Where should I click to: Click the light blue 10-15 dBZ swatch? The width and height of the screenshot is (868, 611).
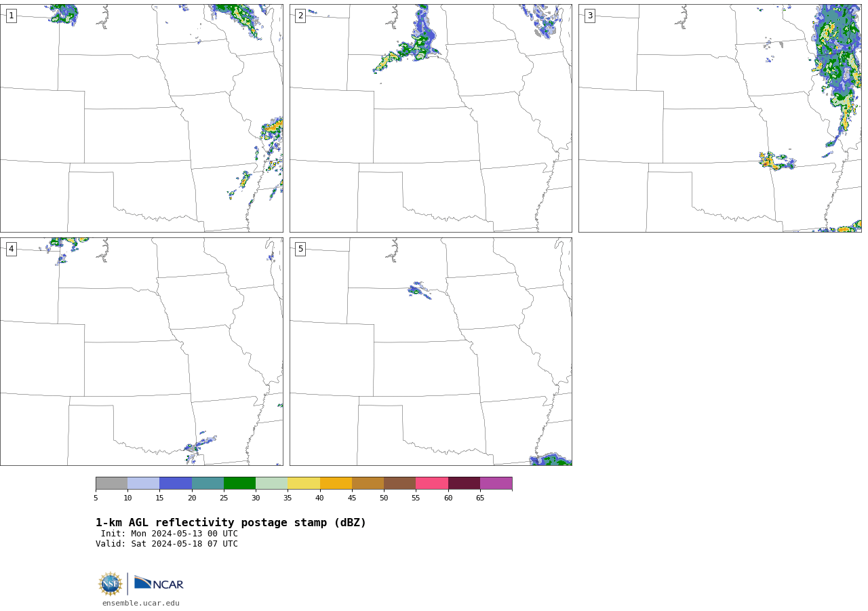[x=144, y=483]
